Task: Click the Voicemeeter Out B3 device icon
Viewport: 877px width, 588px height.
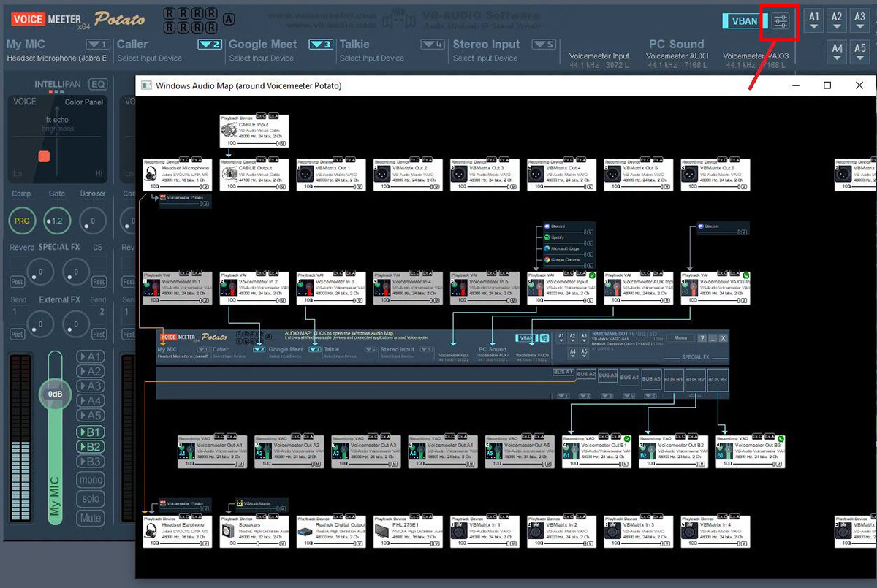Action: point(726,451)
